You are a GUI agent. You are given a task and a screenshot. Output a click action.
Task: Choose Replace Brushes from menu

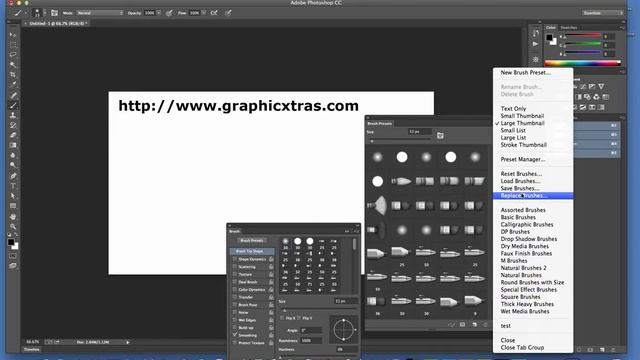(533, 196)
